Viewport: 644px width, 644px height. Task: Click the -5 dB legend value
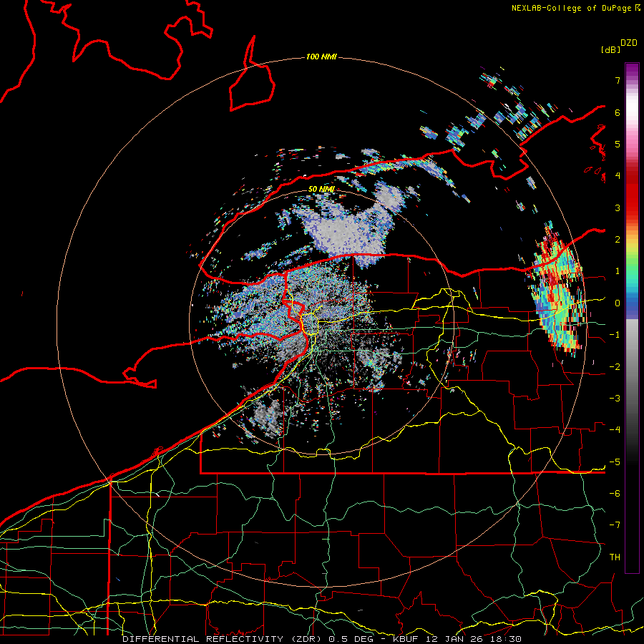tap(615, 462)
